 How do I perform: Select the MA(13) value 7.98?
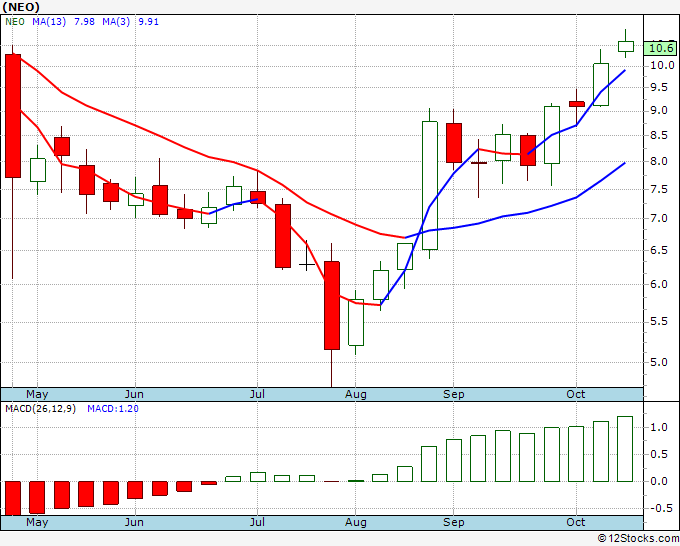[x=84, y=22]
